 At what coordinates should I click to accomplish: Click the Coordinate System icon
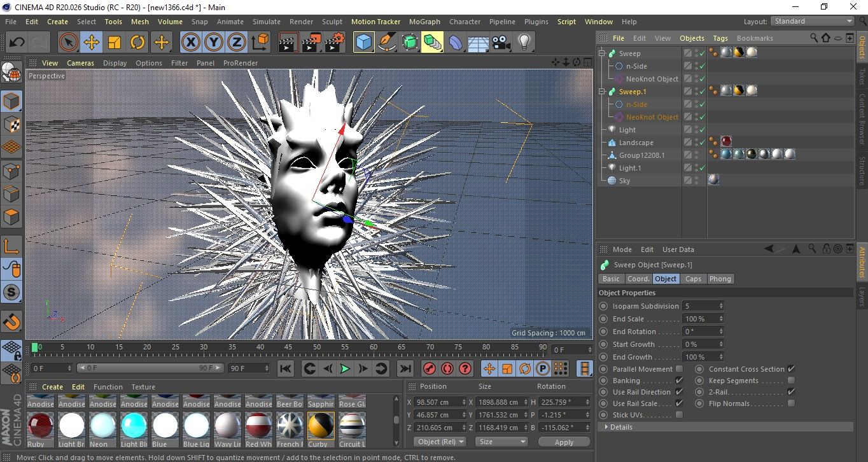pyautogui.click(x=260, y=43)
